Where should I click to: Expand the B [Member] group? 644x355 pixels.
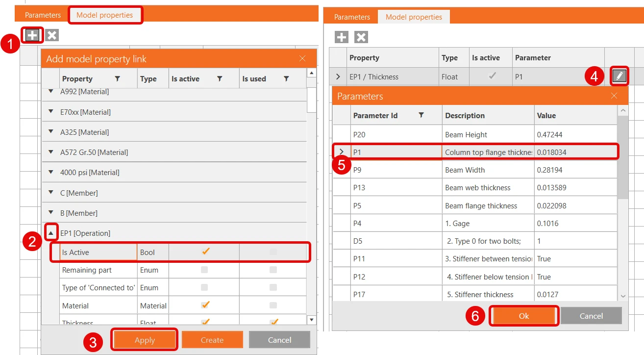[51, 213]
